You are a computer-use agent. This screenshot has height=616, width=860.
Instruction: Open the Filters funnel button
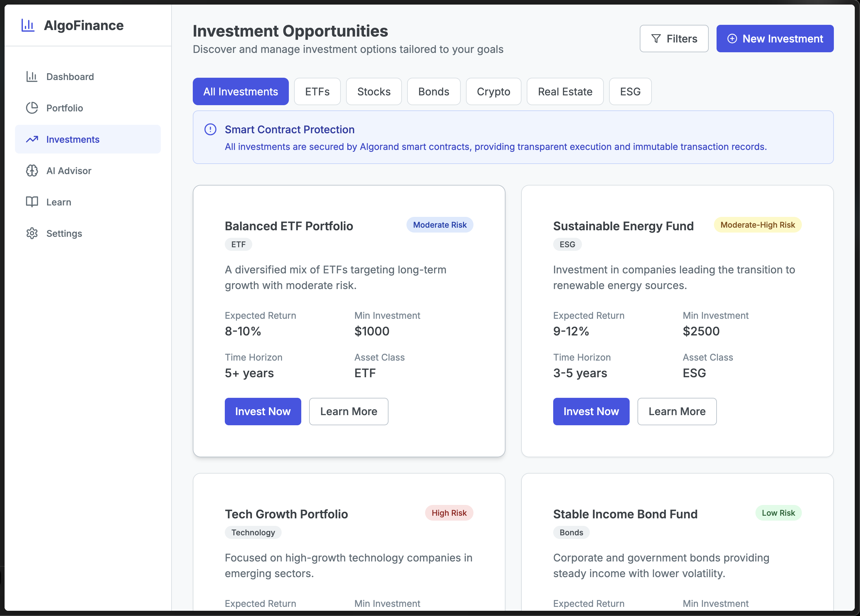pyautogui.click(x=673, y=39)
